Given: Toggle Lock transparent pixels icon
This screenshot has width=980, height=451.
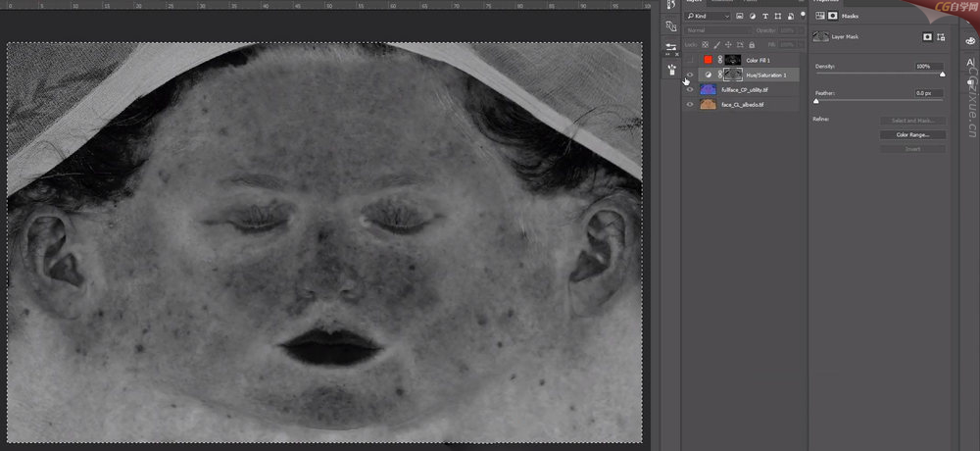Looking at the screenshot, I should [705, 45].
